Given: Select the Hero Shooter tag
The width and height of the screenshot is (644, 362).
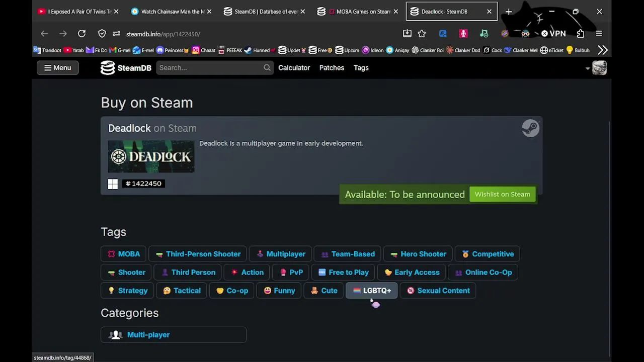Looking at the screenshot, I should click(x=418, y=254).
